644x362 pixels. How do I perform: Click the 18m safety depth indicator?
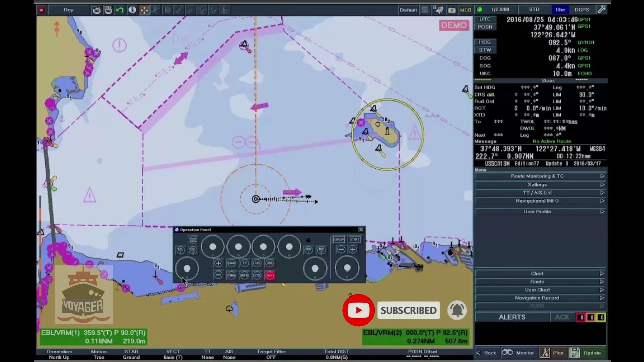click(x=560, y=10)
